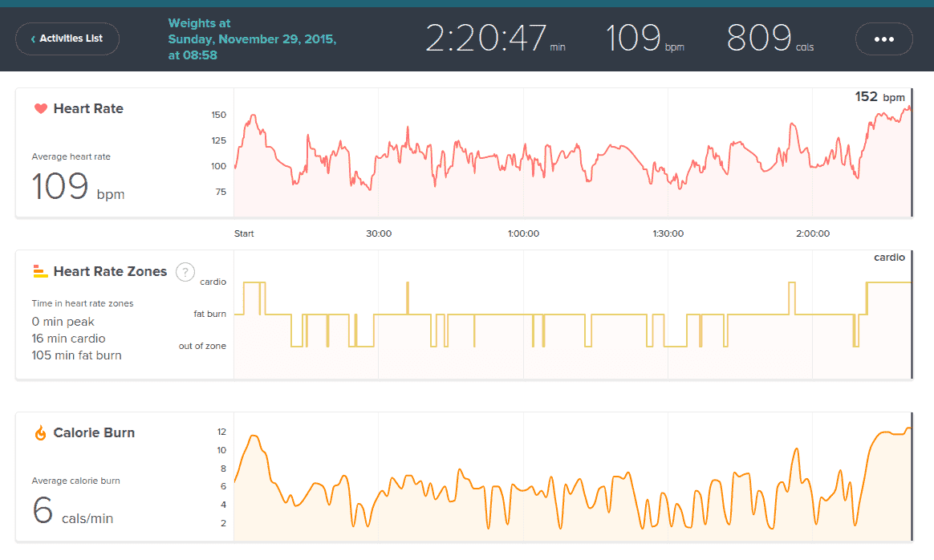Click the 2:00:00 time axis marker
This screenshot has width=934, height=560.
[x=813, y=234]
